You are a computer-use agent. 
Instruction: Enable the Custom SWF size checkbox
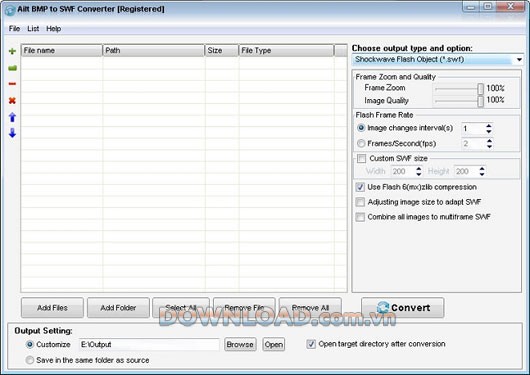click(x=361, y=158)
